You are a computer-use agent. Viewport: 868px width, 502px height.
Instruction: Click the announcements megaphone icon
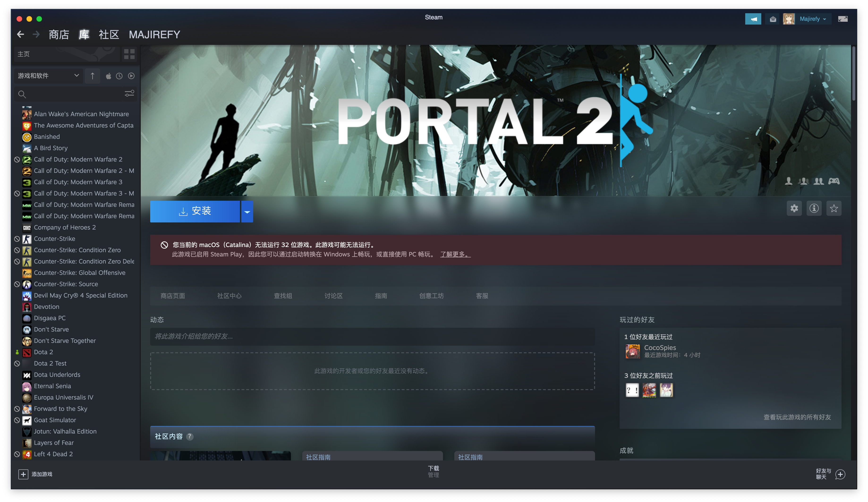coord(753,19)
